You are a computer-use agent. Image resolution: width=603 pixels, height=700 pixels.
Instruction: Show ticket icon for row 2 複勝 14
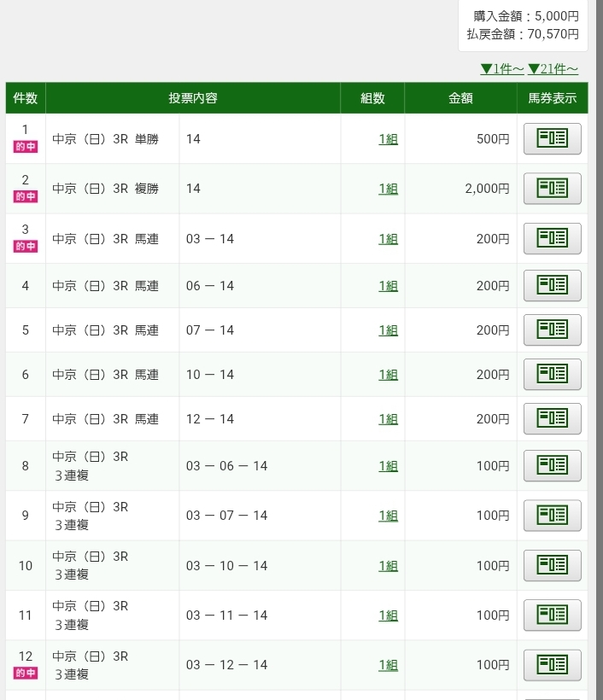pyautogui.click(x=552, y=189)
